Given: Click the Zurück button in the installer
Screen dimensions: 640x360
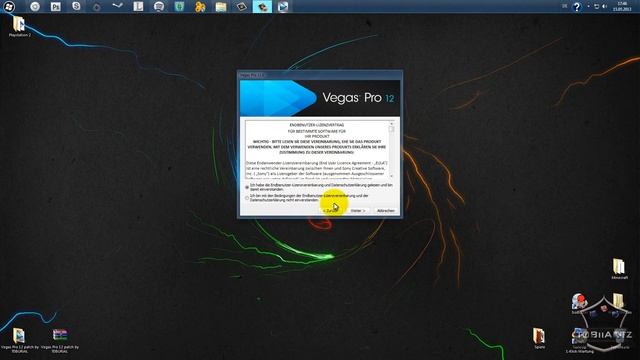Looking at the screenshot, I should pos(331,211).
